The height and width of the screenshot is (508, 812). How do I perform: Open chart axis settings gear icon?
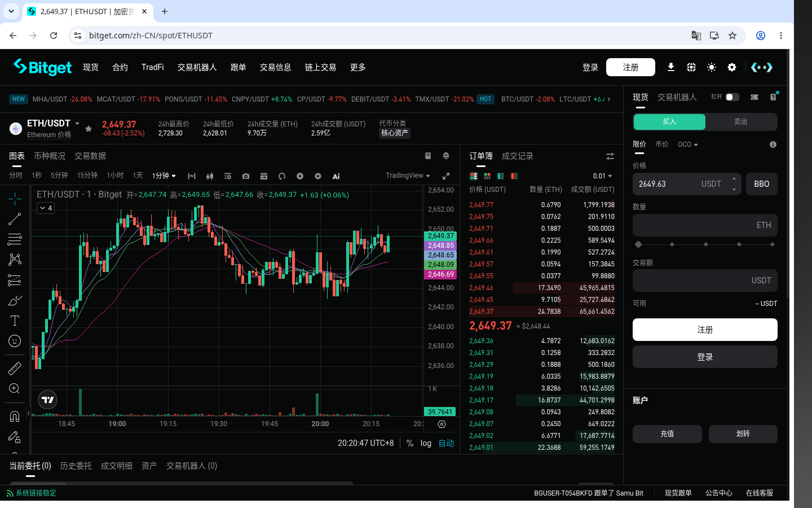point(442,424)
